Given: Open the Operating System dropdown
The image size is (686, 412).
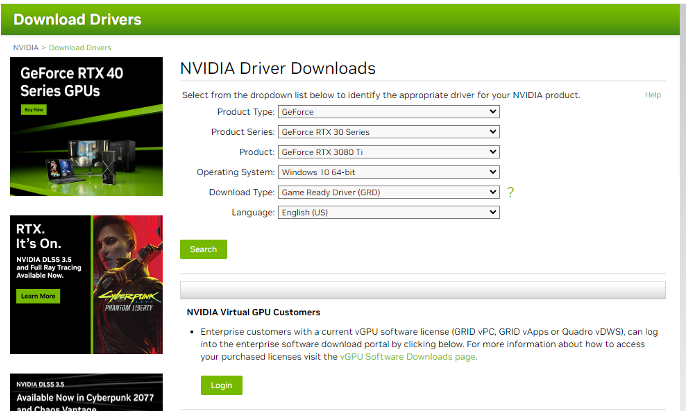Looking at the screenshot, I should tap(388, 172).
